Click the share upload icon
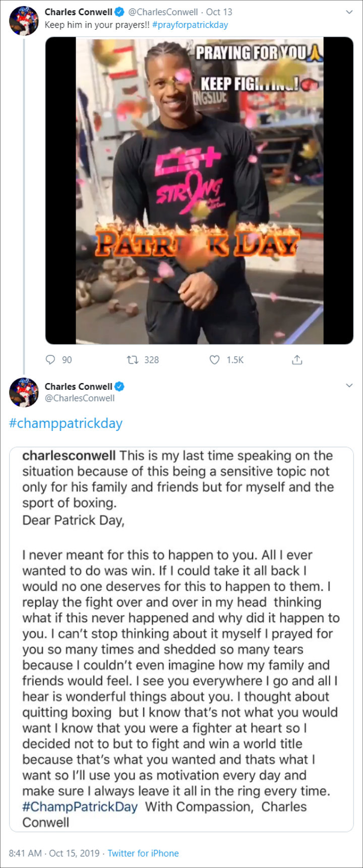The width and height of the screenshot is (363, 868). [297, 360]
